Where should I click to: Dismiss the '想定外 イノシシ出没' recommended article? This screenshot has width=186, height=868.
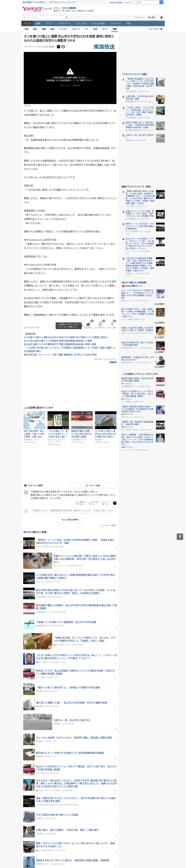(x=115, y=547)
